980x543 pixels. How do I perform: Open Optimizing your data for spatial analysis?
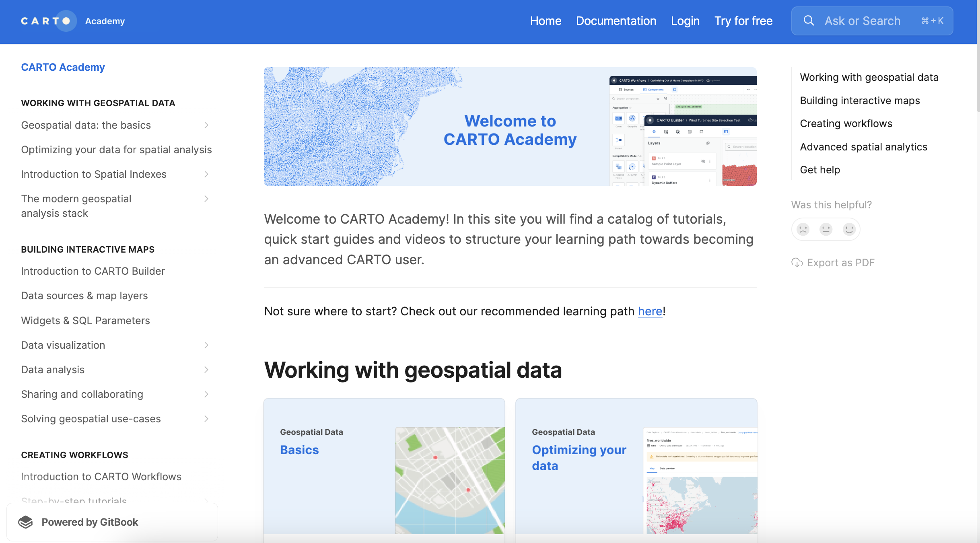(116, 150)
